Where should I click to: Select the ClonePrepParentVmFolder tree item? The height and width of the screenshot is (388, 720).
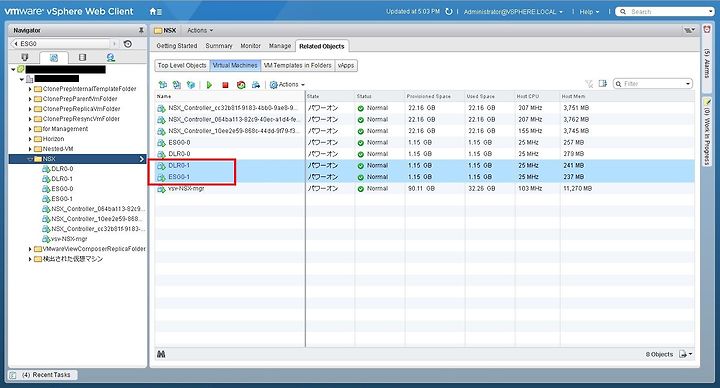click(80, 99)
